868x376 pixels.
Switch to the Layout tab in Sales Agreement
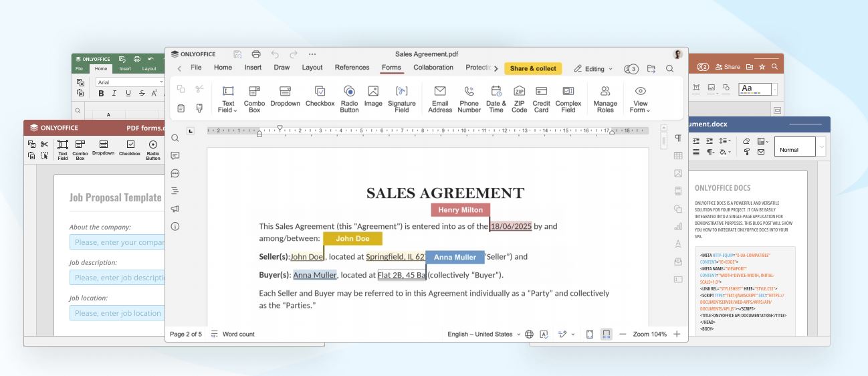pos(312,68)
